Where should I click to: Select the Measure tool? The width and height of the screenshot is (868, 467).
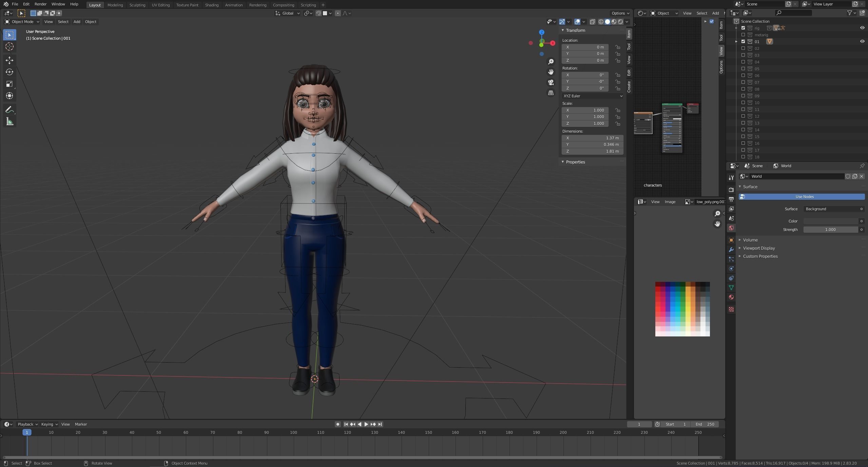(x=9, y=122)
